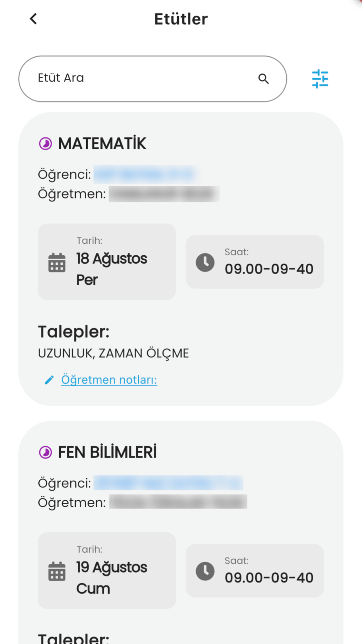The width and height of the screenshot is (362, 644).
Task: Open the filter sliders icon
Action: [320, 79]
